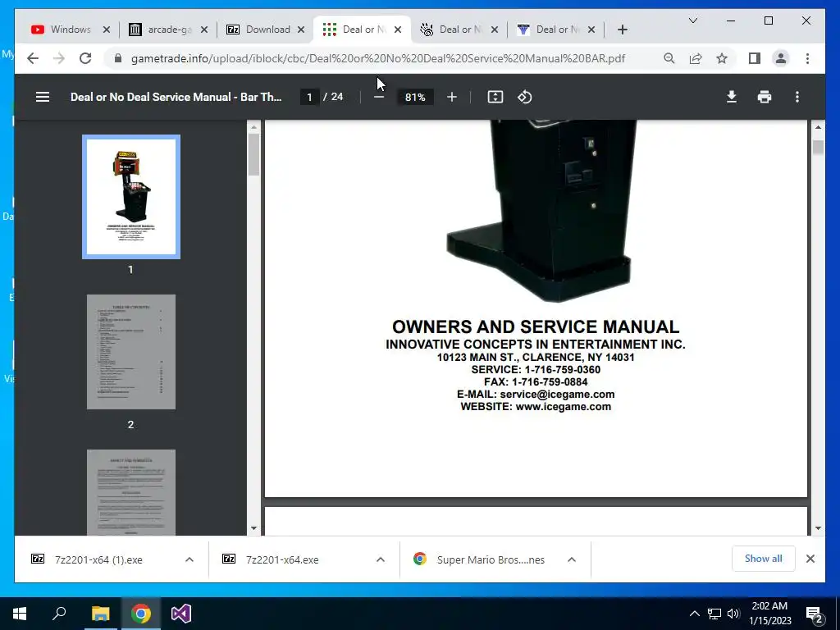
Task: Open Visual Studio from taskbar
Action: coord(181,614)
